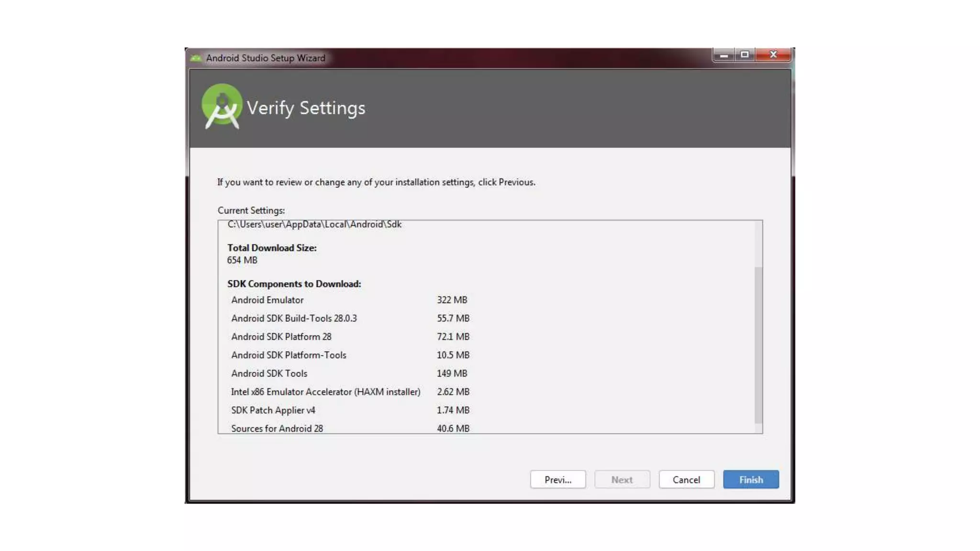
Task: Close the Setup Wizard window
Action: pyautogui.click(x=773, y=55)
